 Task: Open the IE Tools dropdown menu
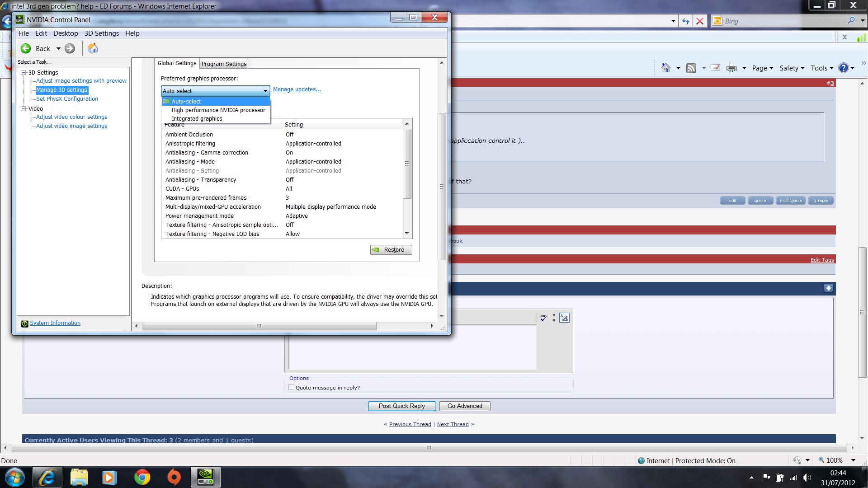click(822, 68)
